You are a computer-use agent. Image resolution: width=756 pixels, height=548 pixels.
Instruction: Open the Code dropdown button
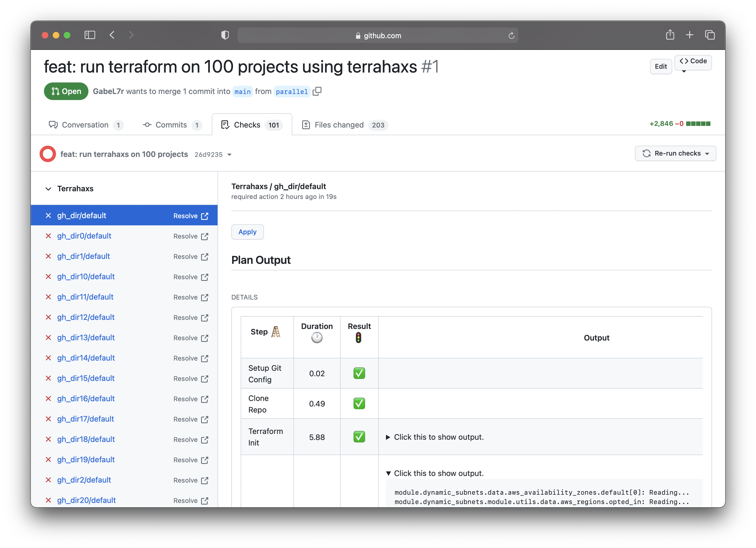point(693,62)
